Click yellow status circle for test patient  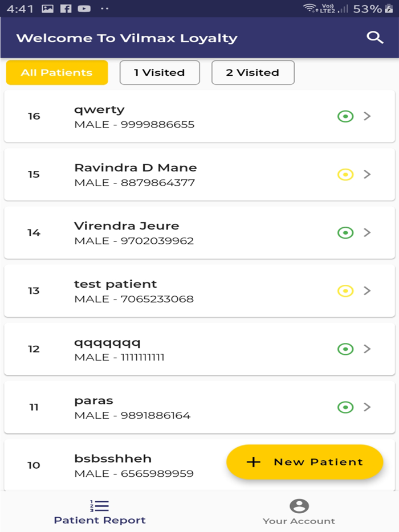[345, 290]
